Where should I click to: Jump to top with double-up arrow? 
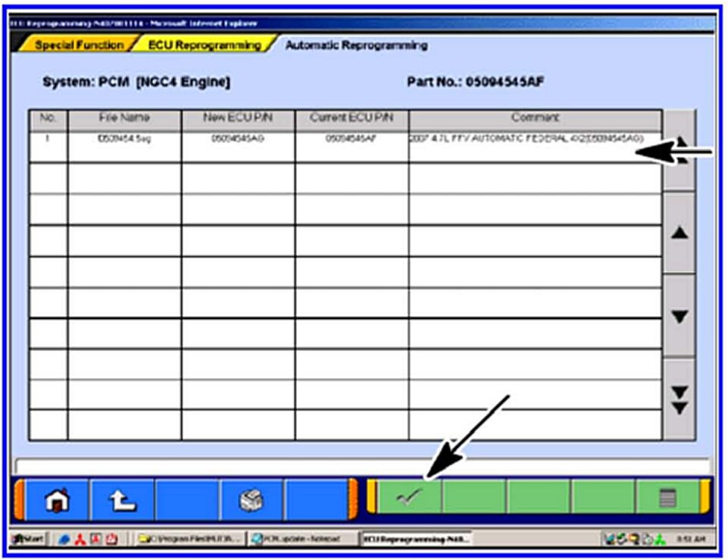tap(680, 148)
